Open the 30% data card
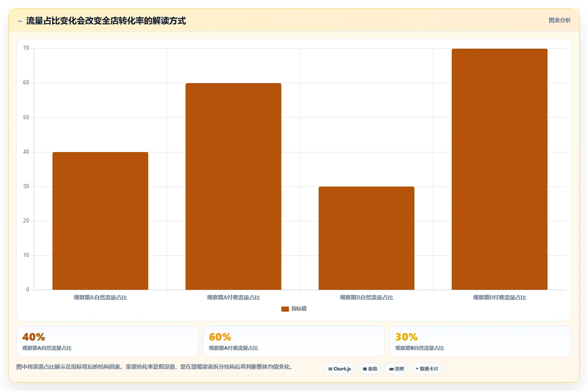588x391 pixels. click(x=480, y=341)
